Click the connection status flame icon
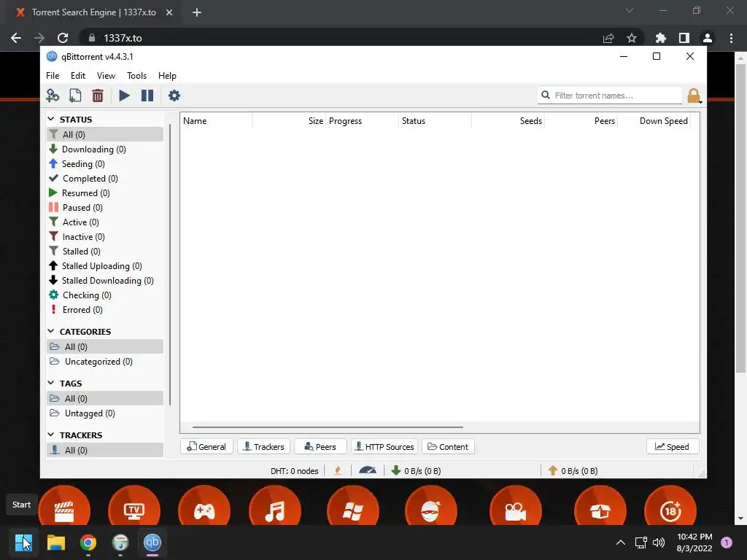The width and height of the screenshot is (747, 560). (338, 470)
